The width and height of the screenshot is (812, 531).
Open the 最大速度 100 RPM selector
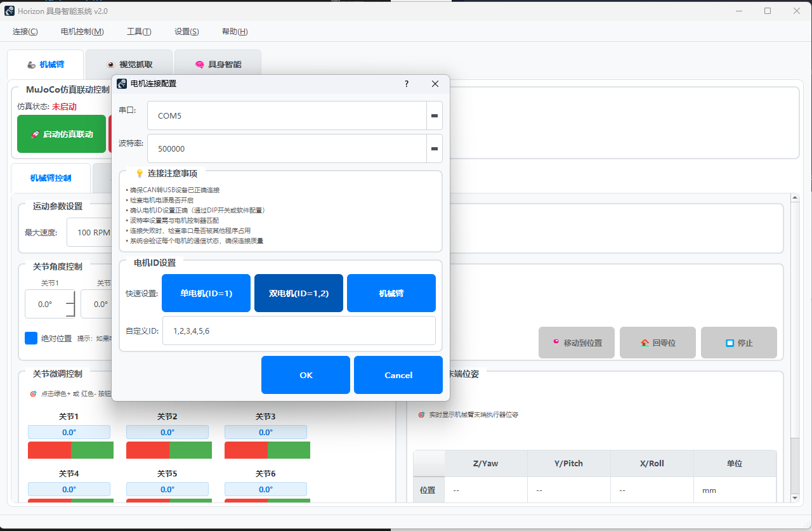(x=89, y=232)
